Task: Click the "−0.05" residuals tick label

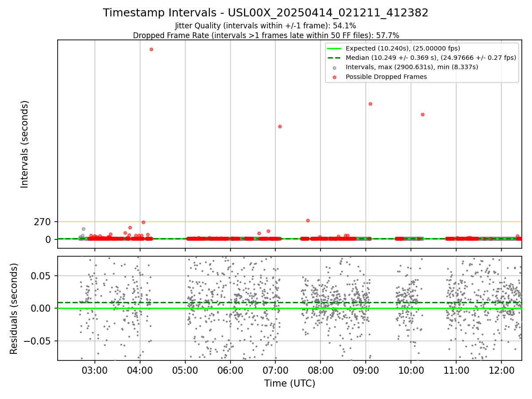Action: [38, 341]
